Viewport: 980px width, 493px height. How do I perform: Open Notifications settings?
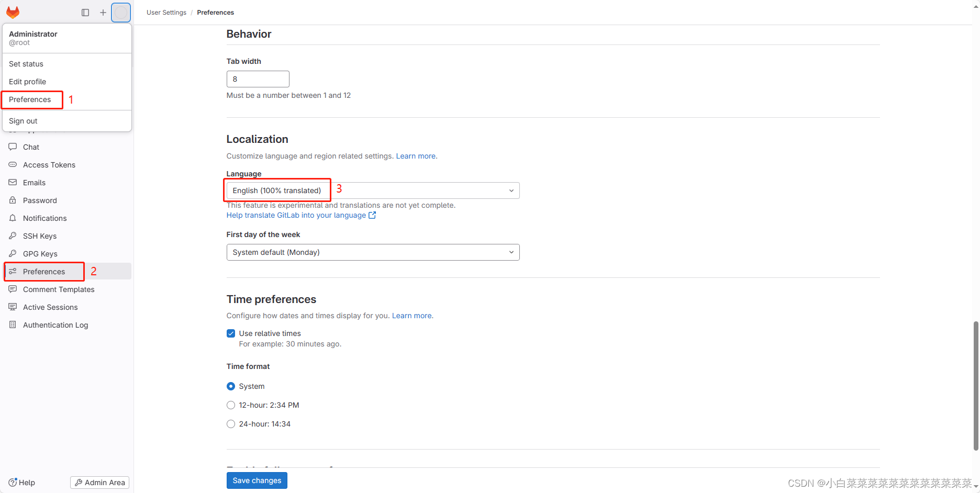(68, 218)
